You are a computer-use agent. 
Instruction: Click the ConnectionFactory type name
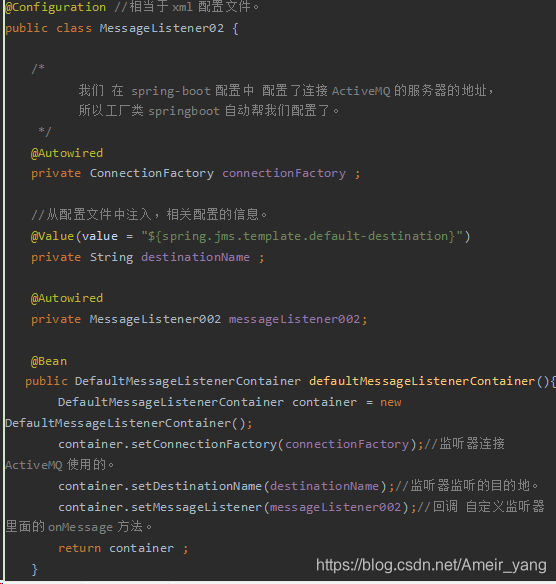tap(152, 173)
